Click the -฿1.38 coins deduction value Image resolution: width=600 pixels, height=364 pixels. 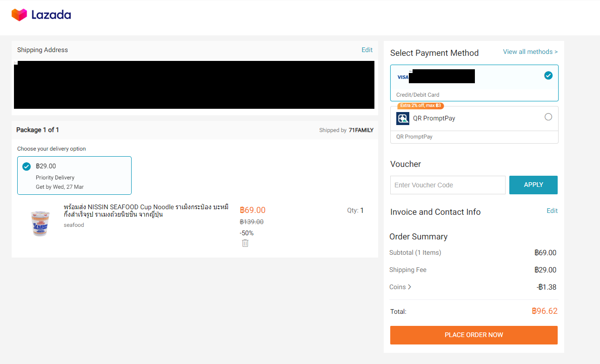[x=546, y=287]
